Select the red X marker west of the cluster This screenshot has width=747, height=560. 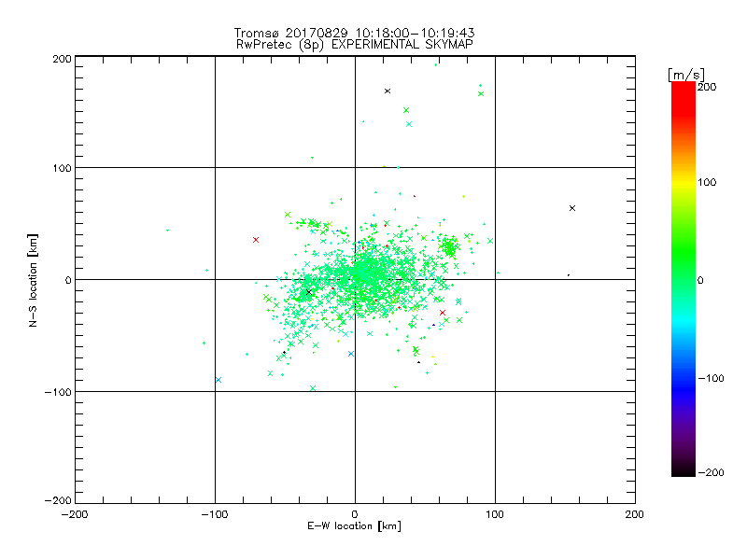[x=256, y=240]
